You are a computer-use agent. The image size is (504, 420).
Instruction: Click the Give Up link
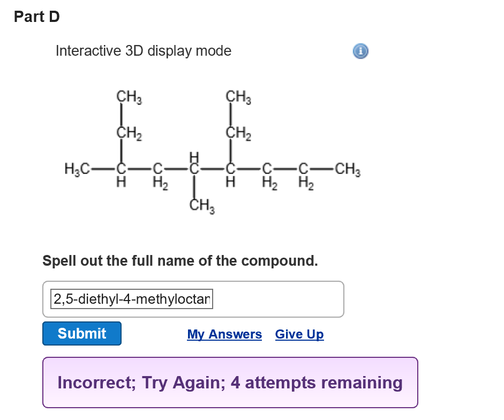tap(299, 334)
